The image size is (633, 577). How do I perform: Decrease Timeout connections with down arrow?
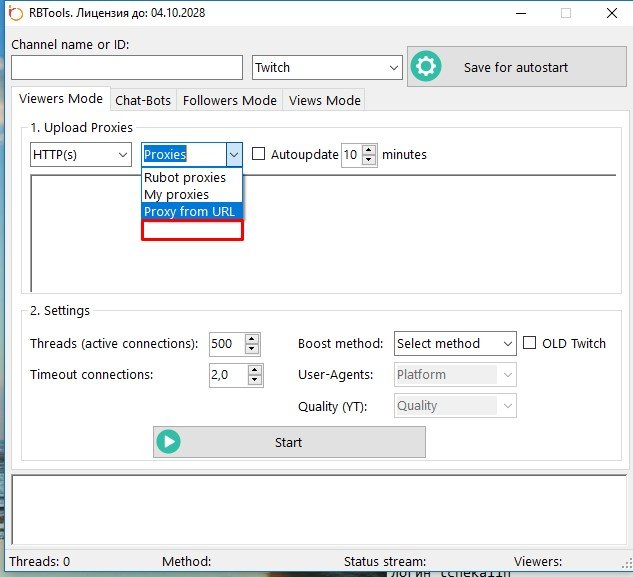(255, 380)
